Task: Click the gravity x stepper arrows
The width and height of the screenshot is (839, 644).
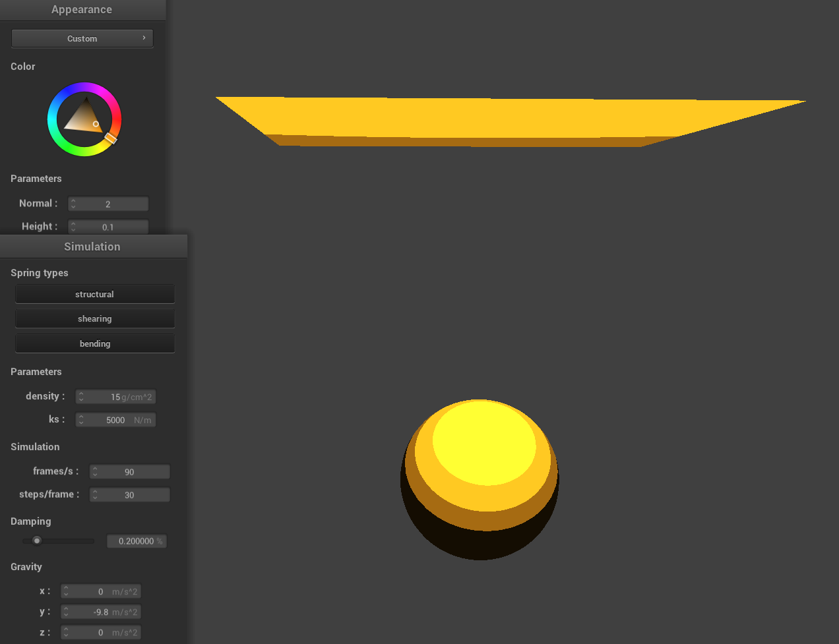Action: click(x=66, y=592)
